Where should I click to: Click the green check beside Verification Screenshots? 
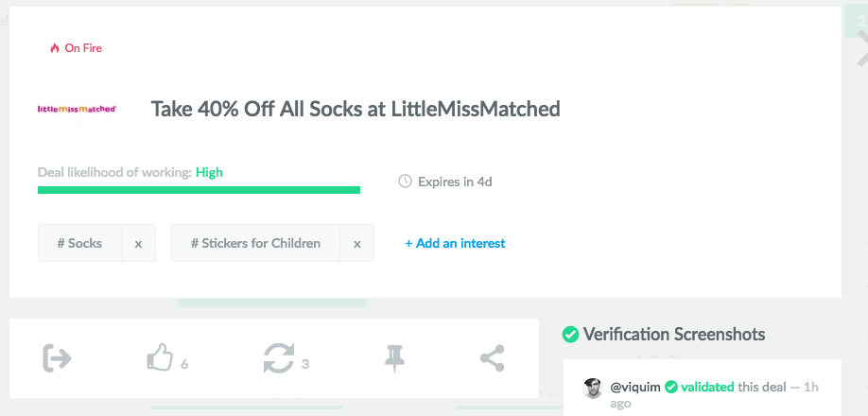pos(570,334)
